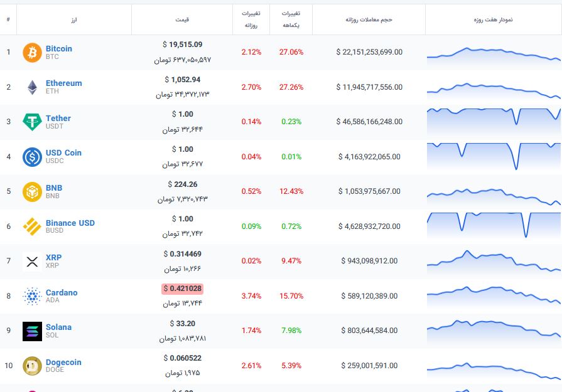Click the Dogecoin logo icon
The width and height of the screenshot is (562, 392).
coord(32,366)
